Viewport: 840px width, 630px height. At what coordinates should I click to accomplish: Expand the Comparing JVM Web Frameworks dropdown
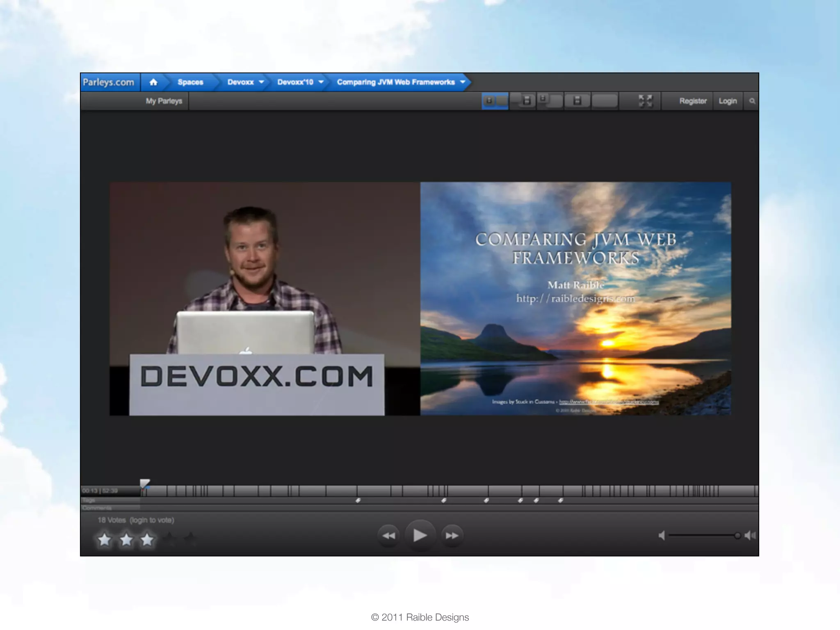coord(463,82)
